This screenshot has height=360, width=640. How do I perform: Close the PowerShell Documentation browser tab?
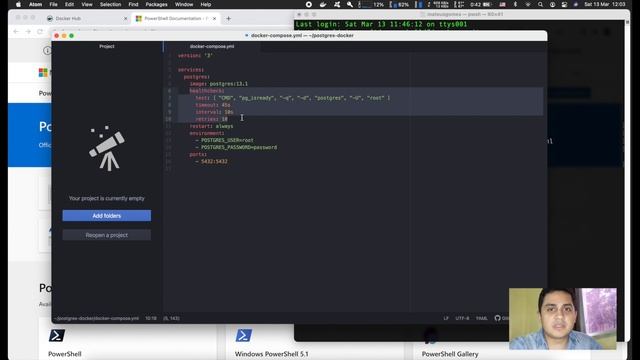(214, 18)
